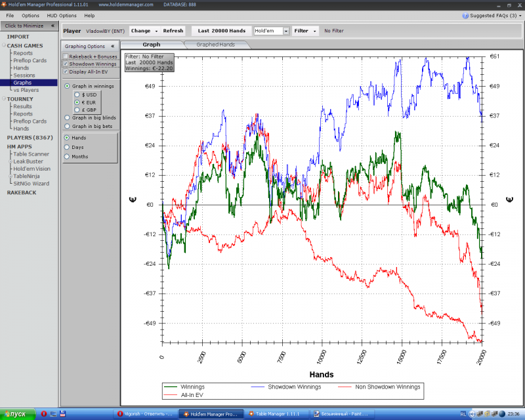Open Suggested FAQs dropdown arrow
This screenshot has height=420, width=525.
(x=520, y=16)
